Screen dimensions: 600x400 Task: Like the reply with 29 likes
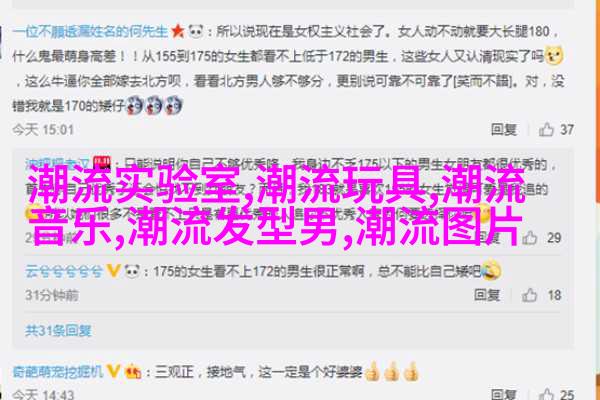pyautogui.click(x=530, y=238)
